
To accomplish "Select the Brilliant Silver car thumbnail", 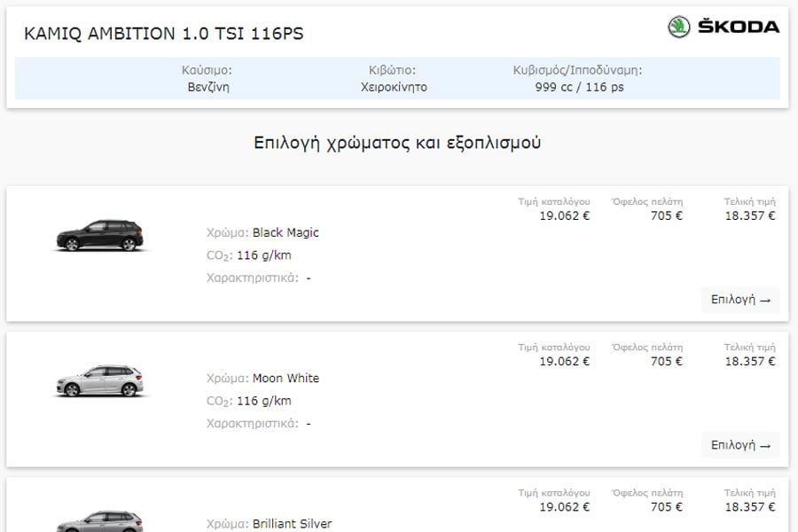I will click(x=99, y=520).
